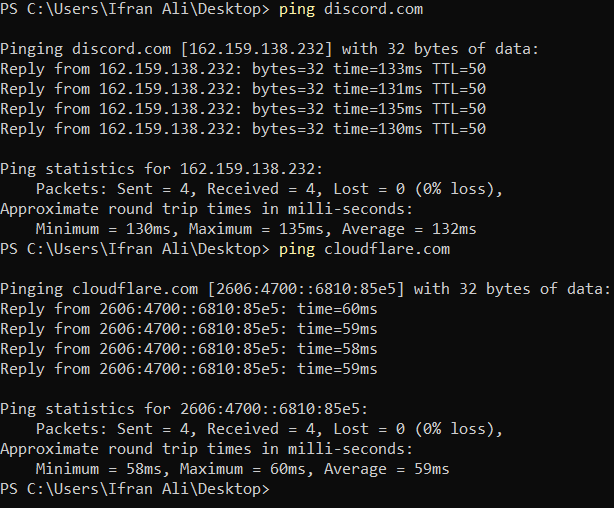The height and width of the screenshot is (508, 614).
Task: Select the reply line with time=133ms
Action: tap(243, 69)
